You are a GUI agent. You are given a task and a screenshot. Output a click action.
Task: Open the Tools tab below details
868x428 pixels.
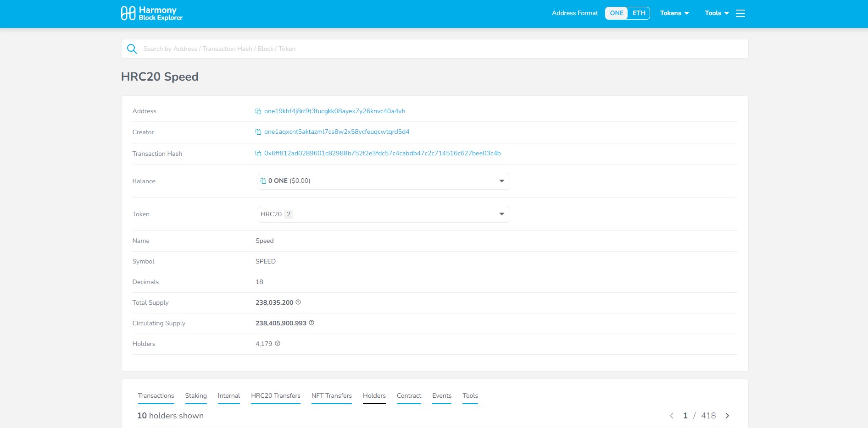tap(470, 396)
